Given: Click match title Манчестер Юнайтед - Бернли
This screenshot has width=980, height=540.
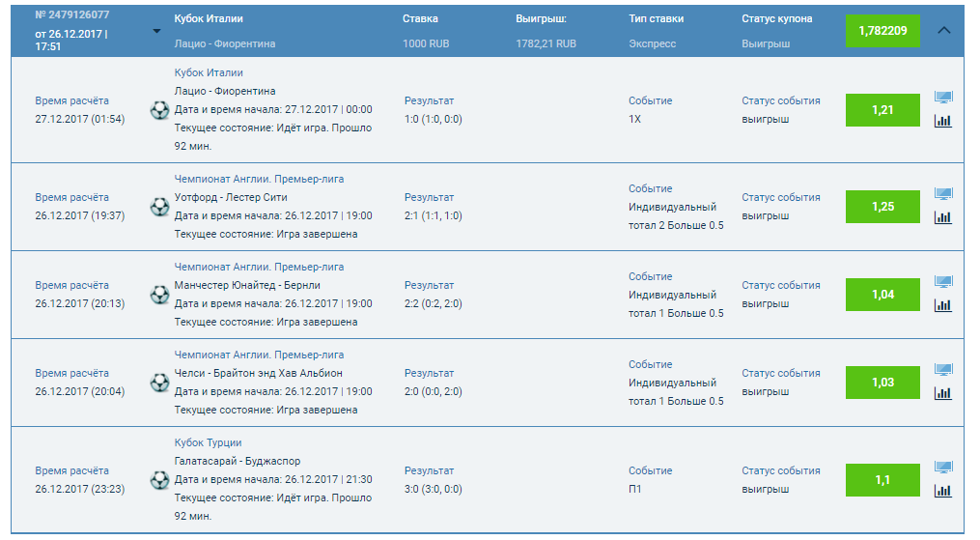Looking at the screenshot, I should pos(247,285).
